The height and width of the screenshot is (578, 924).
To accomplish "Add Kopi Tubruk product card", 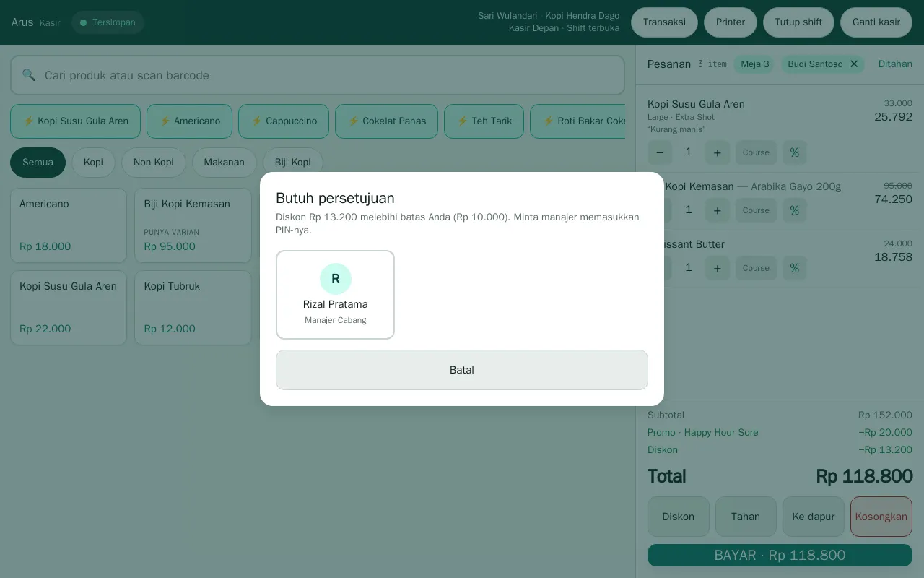I will click(193, 308).
